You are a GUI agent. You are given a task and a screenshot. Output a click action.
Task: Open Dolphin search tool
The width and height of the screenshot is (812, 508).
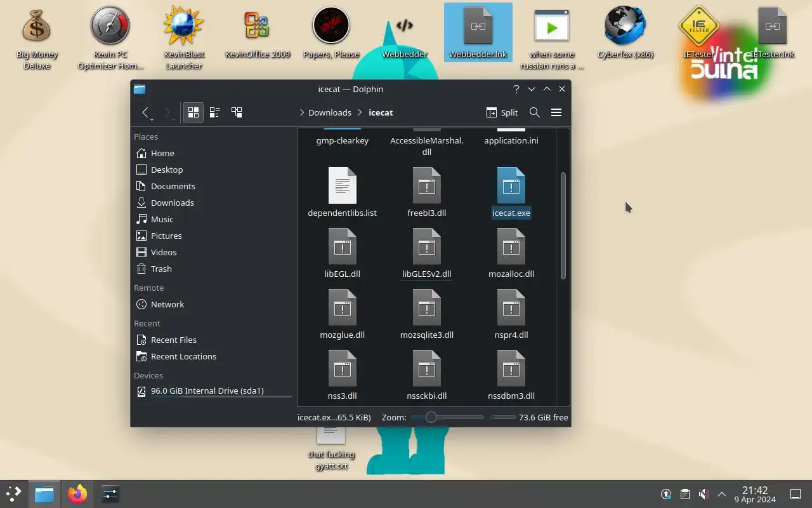(535, 112)
